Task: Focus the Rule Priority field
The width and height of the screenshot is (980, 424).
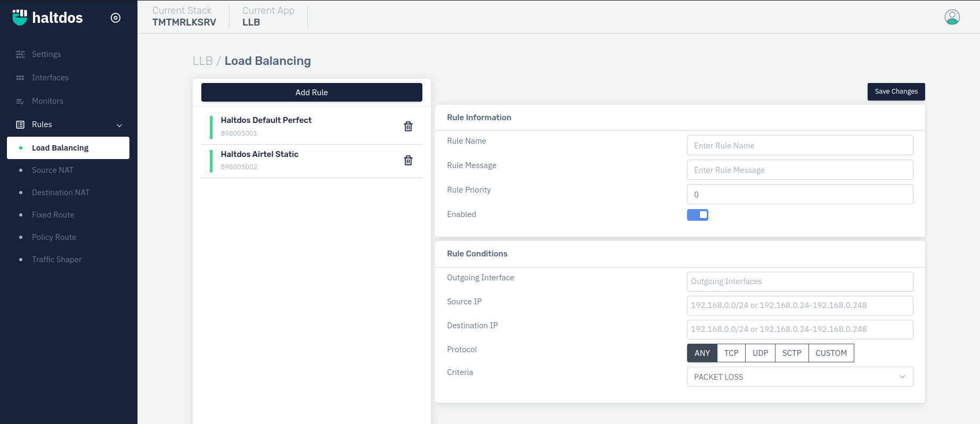Action: (x=800, y=194)
